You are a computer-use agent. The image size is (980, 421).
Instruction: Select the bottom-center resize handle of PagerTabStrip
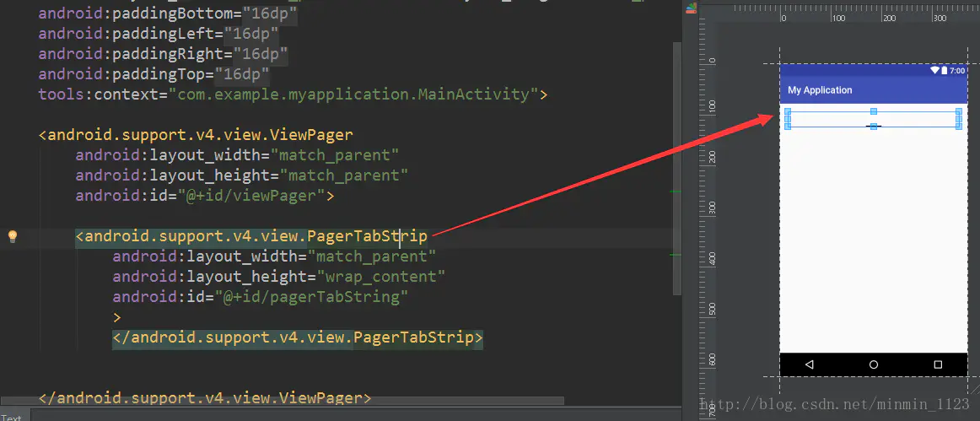874,127
